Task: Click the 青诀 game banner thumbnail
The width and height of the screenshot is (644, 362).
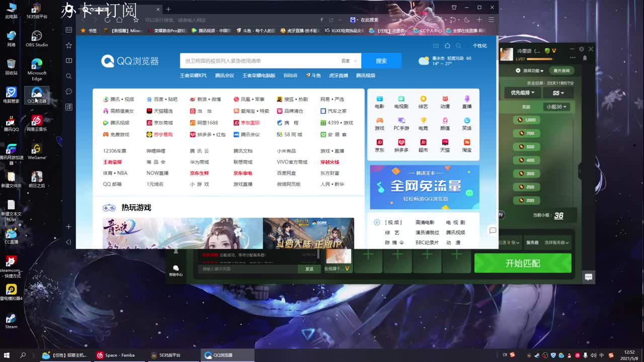Action: pyautogui.click(x=183, y=233)
